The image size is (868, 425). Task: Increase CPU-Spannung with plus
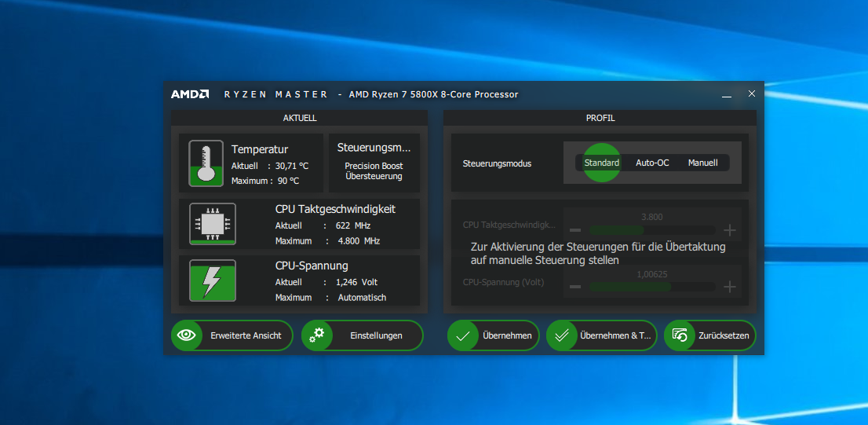tap(730, 287)
